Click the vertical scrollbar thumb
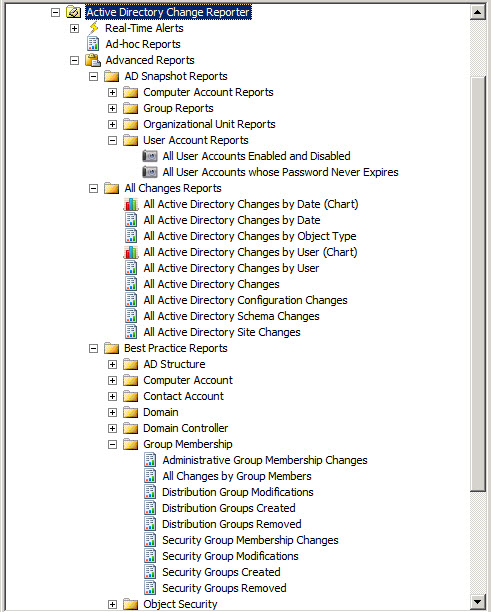Viewport: 491px width, 612px height. pyautogui.click(x=478, y=284)
